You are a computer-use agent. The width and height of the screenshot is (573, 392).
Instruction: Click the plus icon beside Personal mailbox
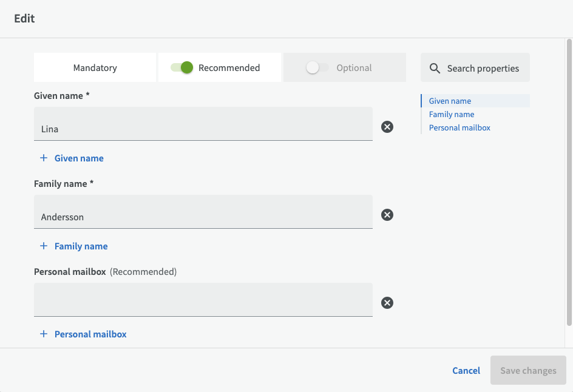[x=44, y=334]
